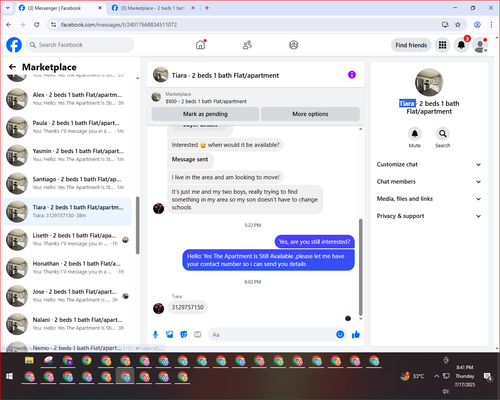Open the Liseth conversation

tap(68, 239)
